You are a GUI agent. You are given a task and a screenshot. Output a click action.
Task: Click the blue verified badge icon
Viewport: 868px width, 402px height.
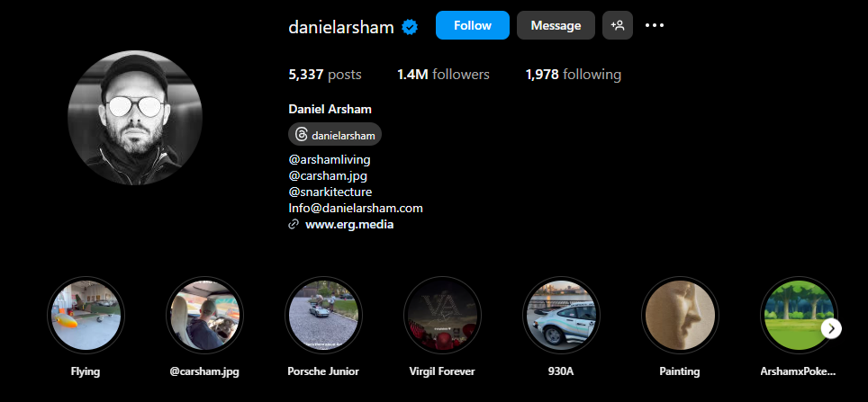[x=410, y=27]
